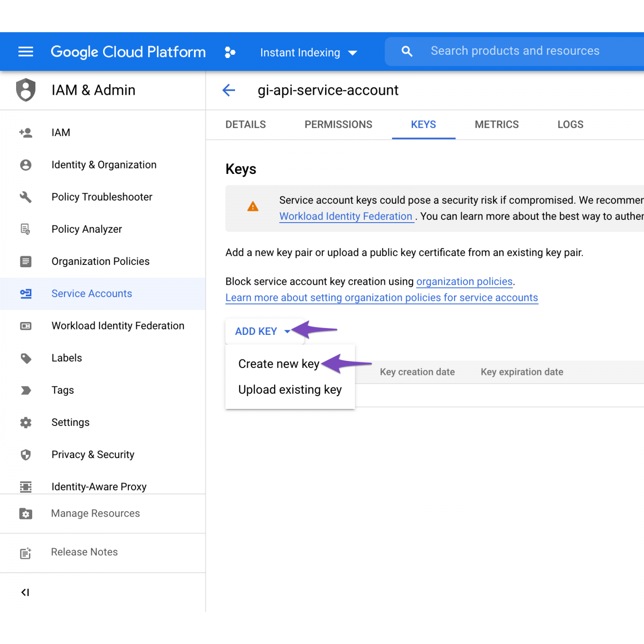Select Upload existing key option

[290, 390]
